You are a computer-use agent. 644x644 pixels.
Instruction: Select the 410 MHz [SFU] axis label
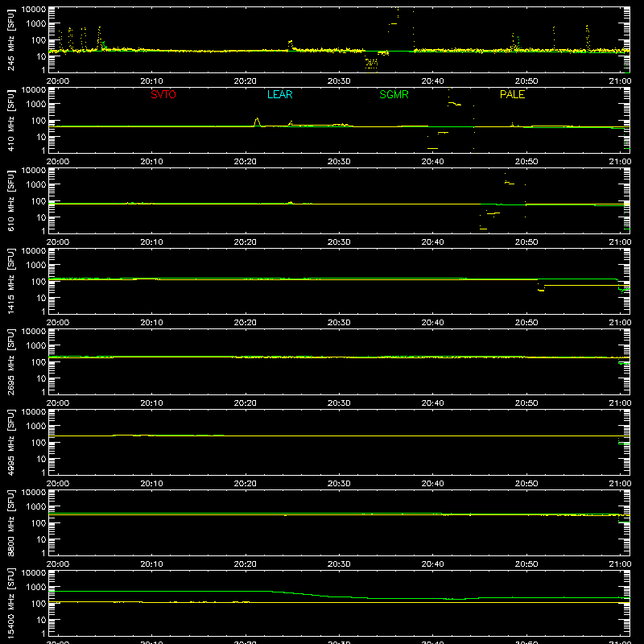tap(10, 121)
